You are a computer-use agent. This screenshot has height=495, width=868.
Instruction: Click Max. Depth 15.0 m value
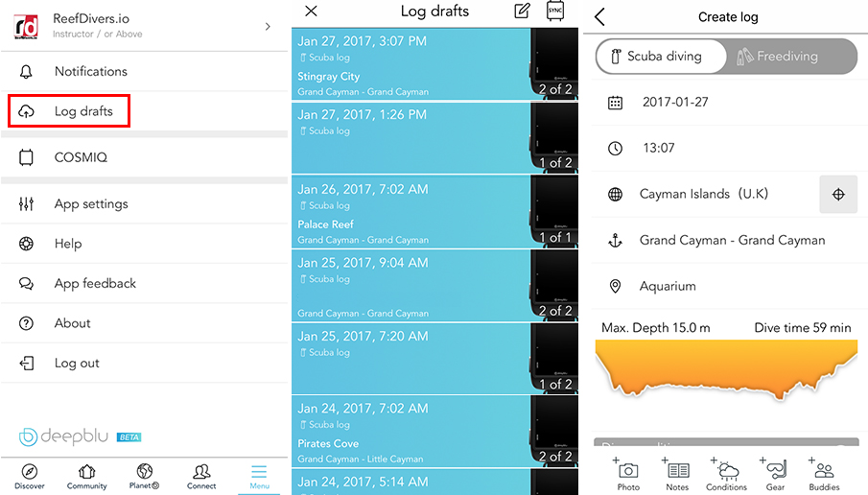(655, 328)
